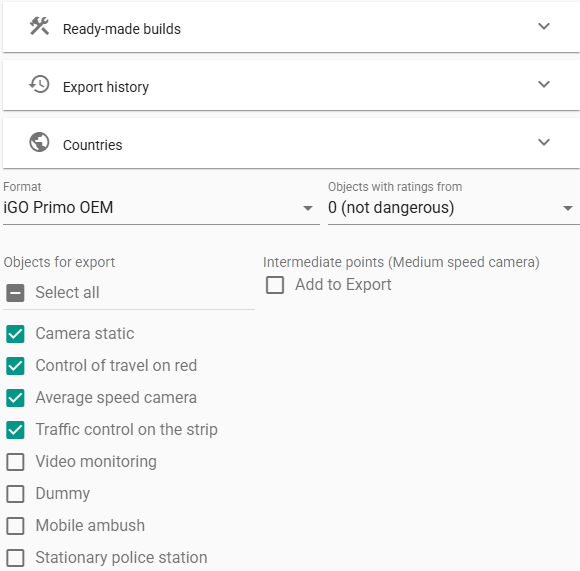Click the tools icon beside Ready-made builds
This screenshot has width=580, height=571.
[39, 26]
